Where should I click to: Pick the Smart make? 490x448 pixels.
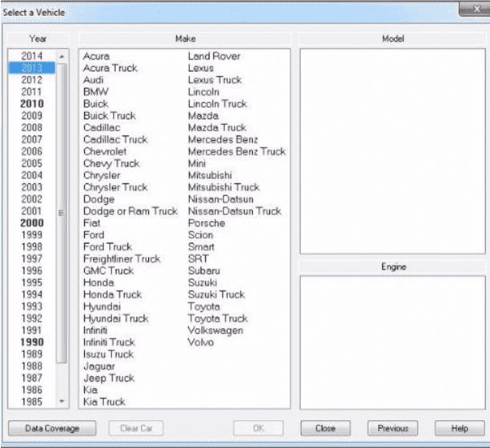click(x=201, y=246)
